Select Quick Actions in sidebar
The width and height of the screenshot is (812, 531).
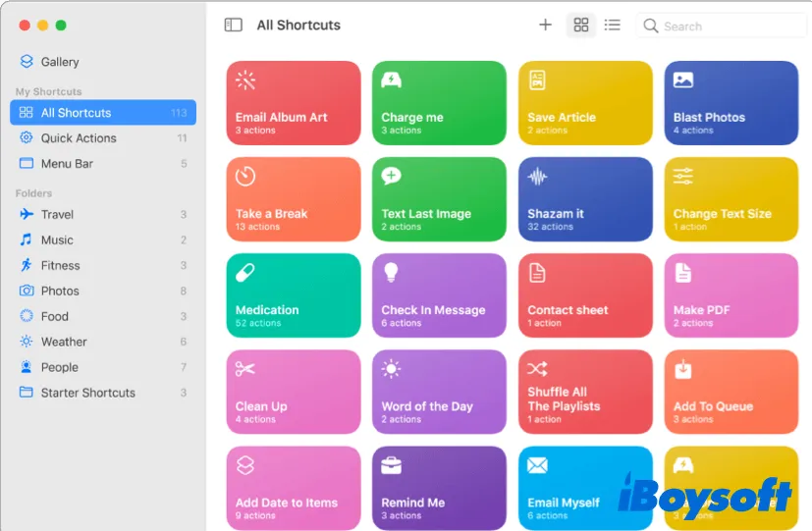pyautogui.click(x=79, y=138)
